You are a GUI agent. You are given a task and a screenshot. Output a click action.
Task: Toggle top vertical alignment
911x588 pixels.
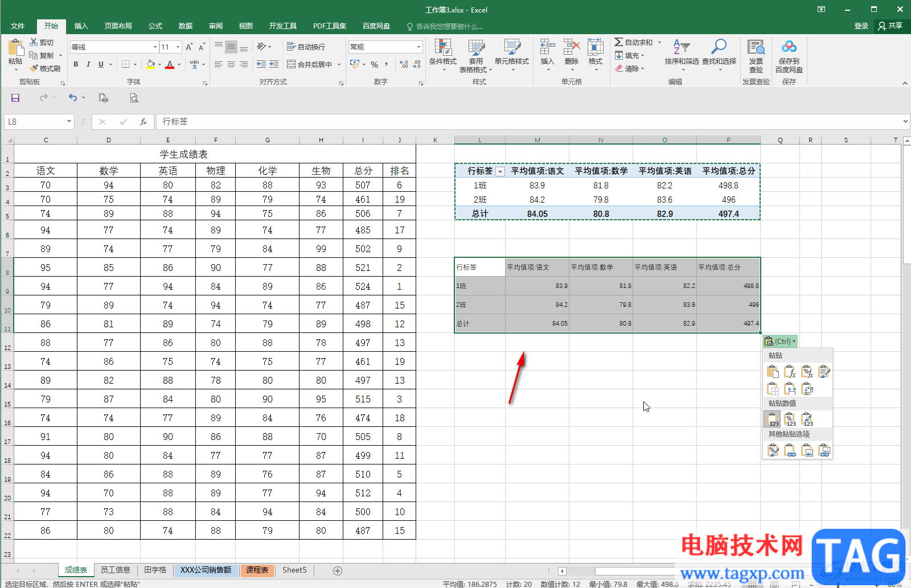pyautogui.click(x=219, y=47)
